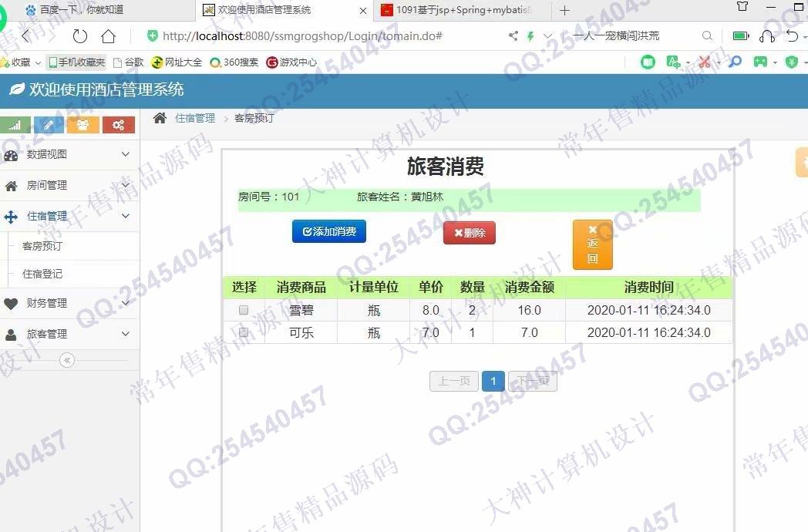Click red gears settings shortcut button
The width and height of the screenshot is (808, 532).
(x=119, y=125)
